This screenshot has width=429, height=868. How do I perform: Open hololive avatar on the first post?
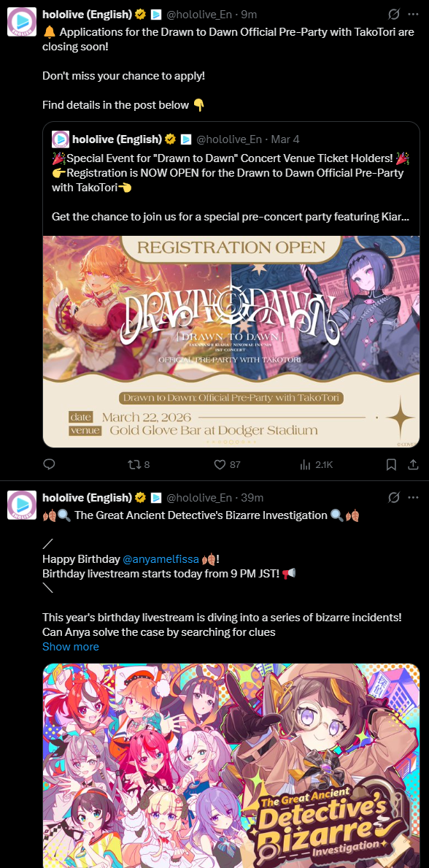pyautogui.click(x=22, y=22)
